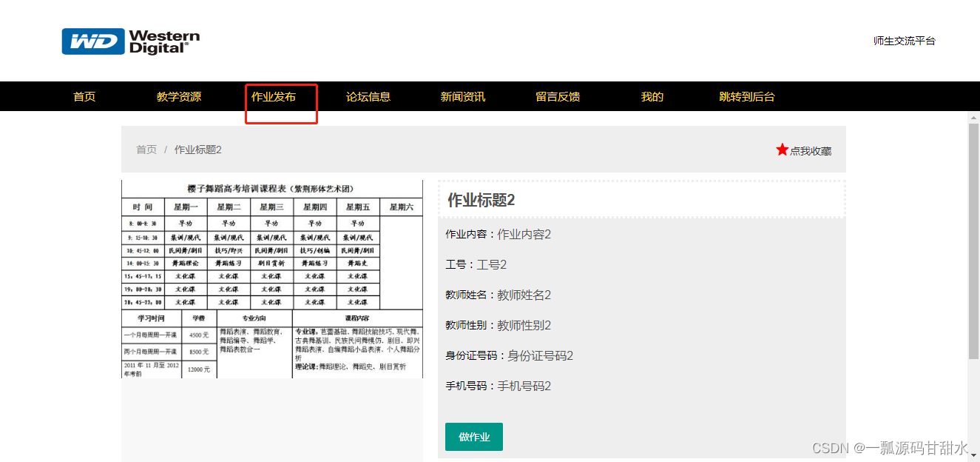Open the 留言反馈 menu item
The width and height of the screenshot is (980, 462).
tap(558, 96)
